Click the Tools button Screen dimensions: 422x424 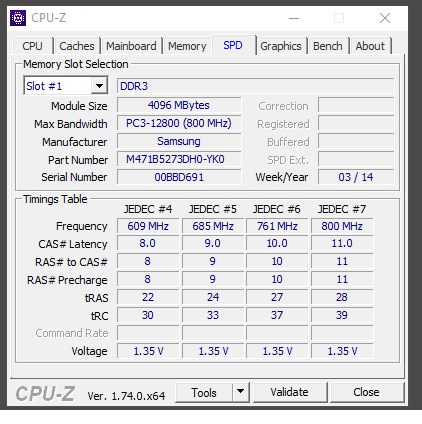point(204,392)
